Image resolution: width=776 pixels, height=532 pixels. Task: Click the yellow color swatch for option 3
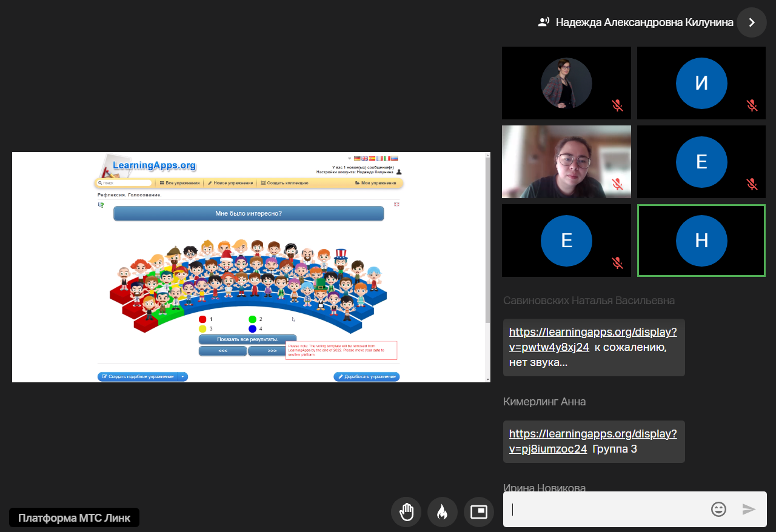(202, 328)
